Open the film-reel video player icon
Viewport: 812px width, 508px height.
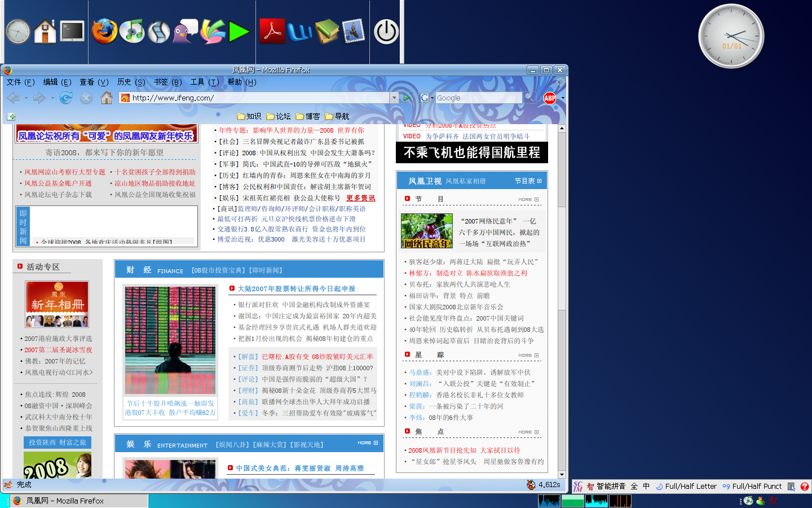(x=158, y=32)
